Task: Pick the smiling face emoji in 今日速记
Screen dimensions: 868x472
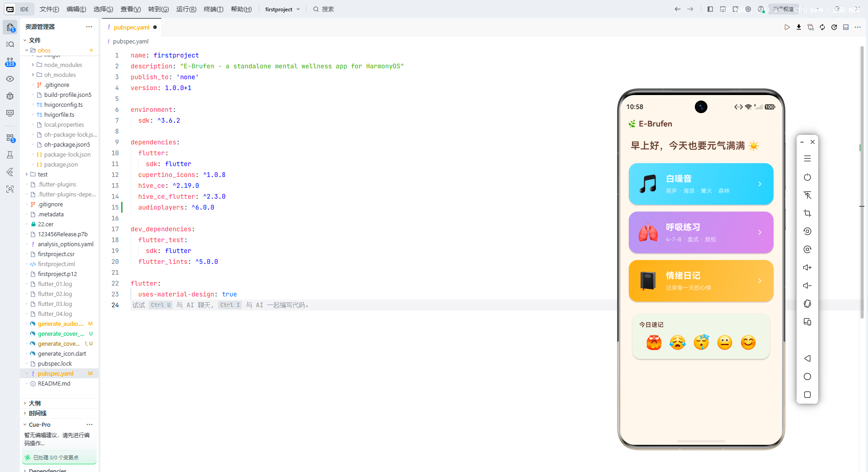Action: click(x=748, y=343)
